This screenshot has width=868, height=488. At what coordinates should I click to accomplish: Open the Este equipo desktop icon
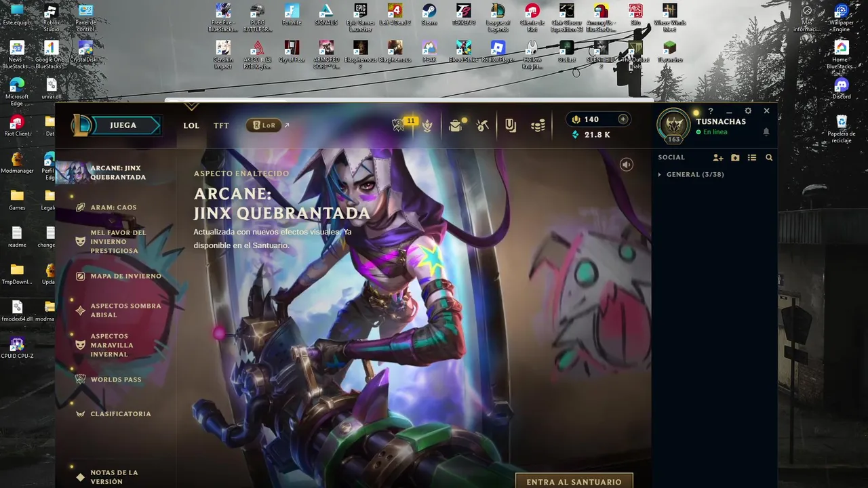tap(17, 15)
